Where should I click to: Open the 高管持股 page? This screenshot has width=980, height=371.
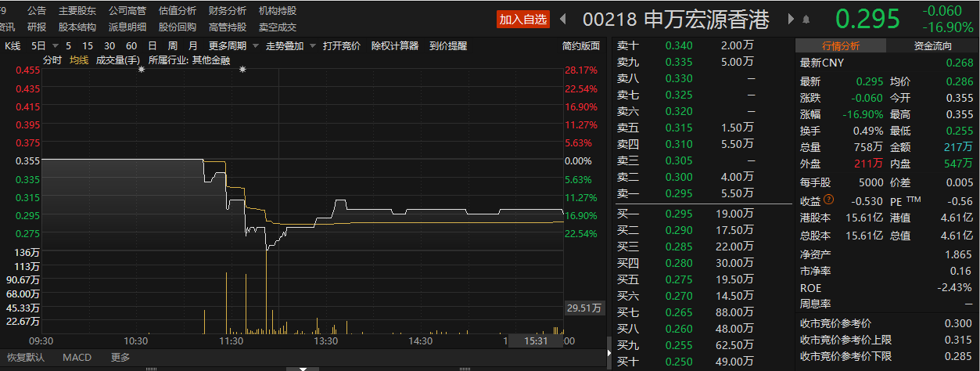click(x=228, y=27)
